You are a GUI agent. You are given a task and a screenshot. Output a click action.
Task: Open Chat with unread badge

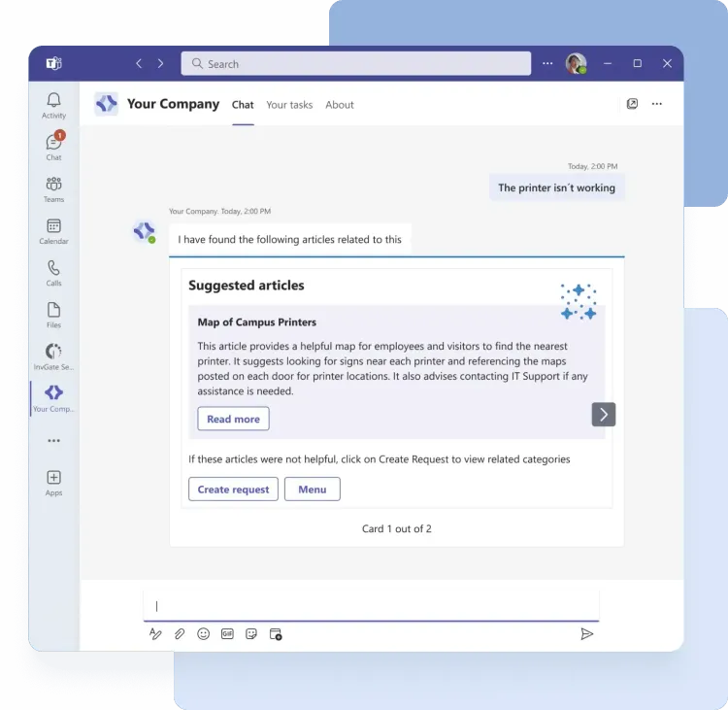(53, 146)
